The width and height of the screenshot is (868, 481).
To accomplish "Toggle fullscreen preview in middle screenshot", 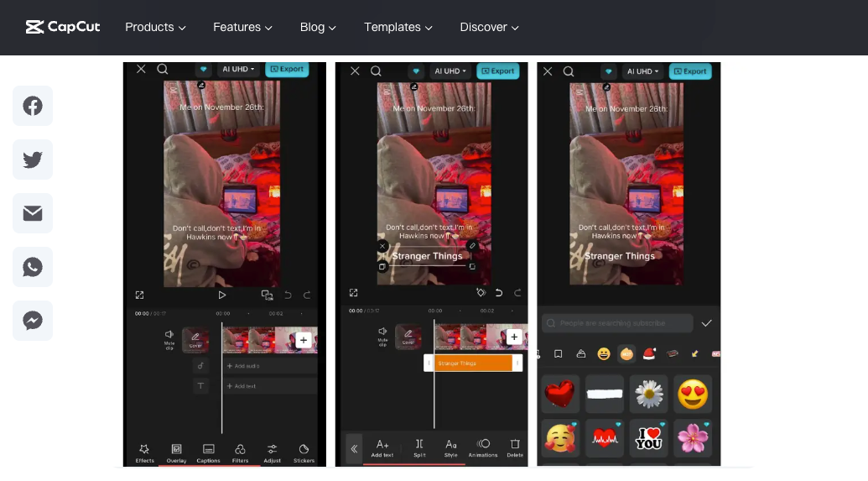I will 353,293.
